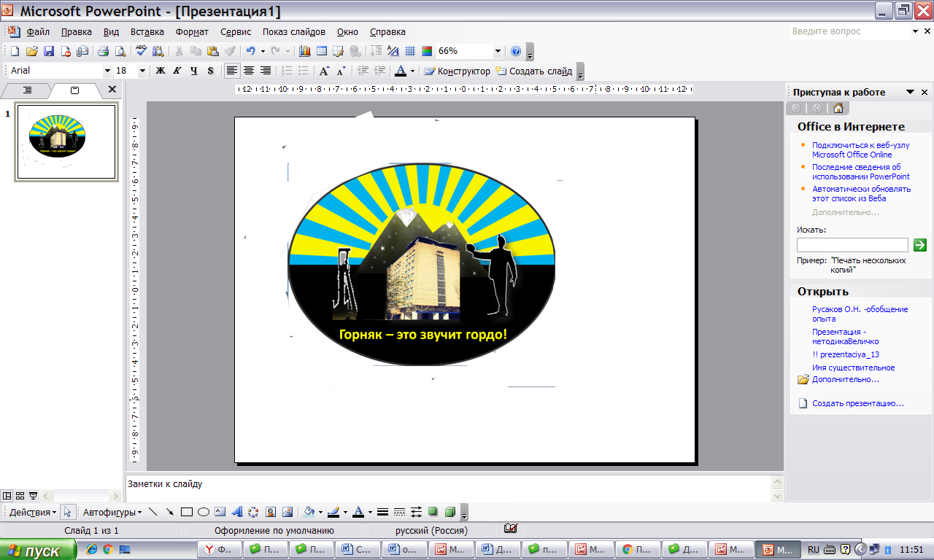
Task: Apply 3-D Style to shape
Action: click(x=450, y=512)
